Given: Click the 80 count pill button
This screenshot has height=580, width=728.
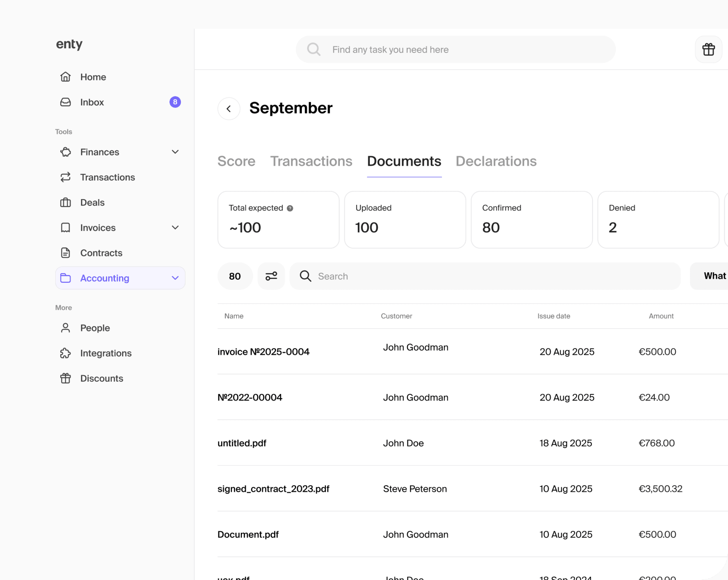Looking at the screenshot, I should [x=235, y=276].
